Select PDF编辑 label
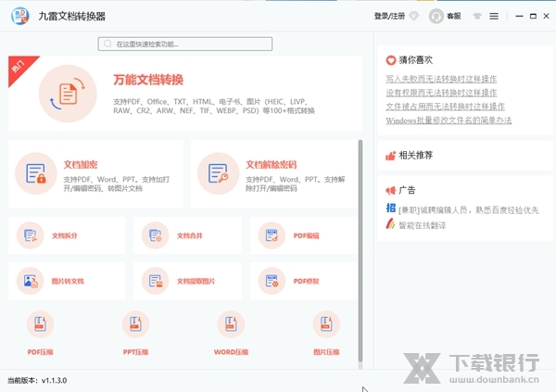Screen dimensions: 556x392 click(x=307, y=235)
